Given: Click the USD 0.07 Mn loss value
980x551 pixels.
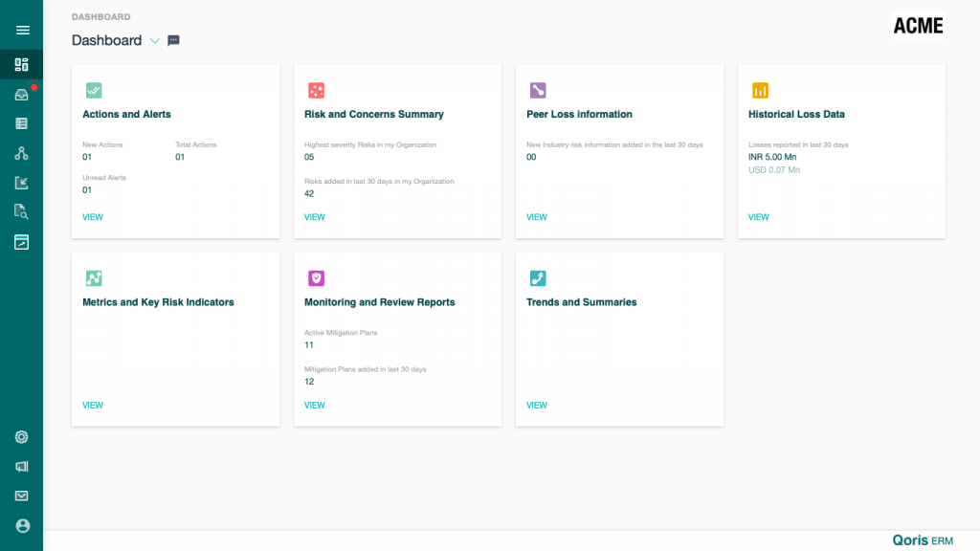Looking at the screenshot, I should coord(773,170).
